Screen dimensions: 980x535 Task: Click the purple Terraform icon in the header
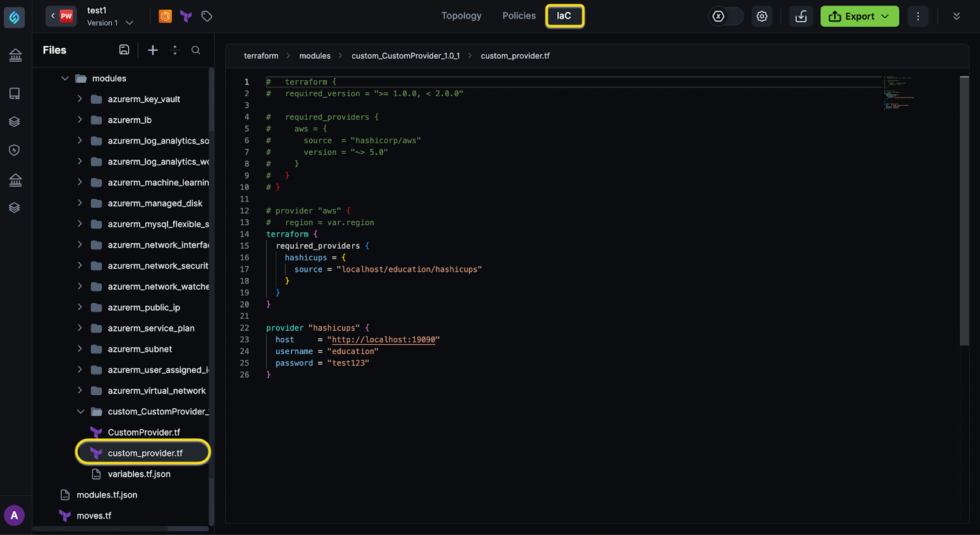tap(186, 17)
